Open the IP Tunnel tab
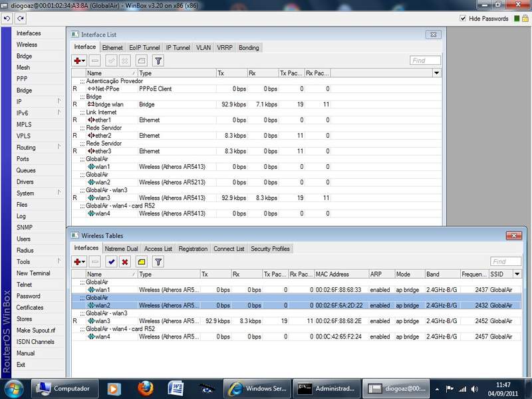Viewport: 532px width, 399px height. tap(178, 47)
